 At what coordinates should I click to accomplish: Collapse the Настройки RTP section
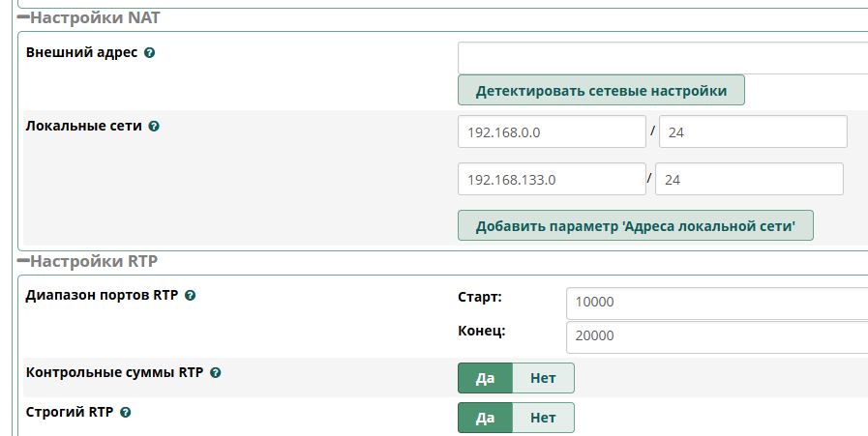[23, 261]
